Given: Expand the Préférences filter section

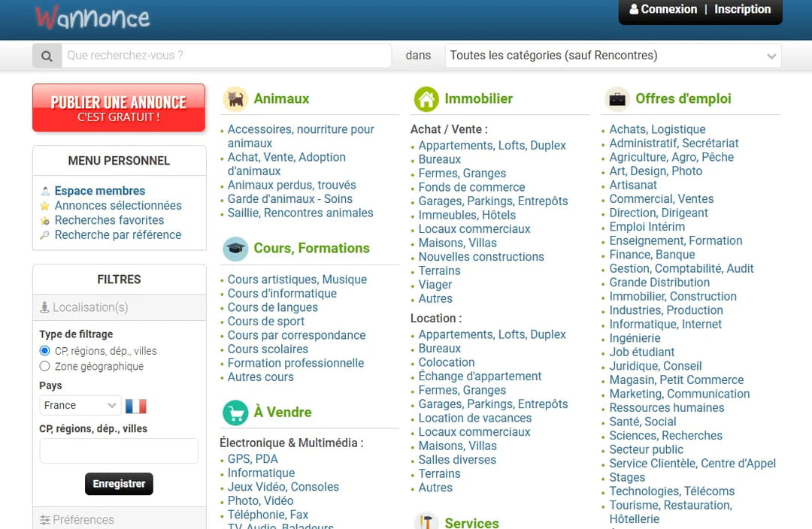Looking at the screenshot, I should click(x=119, y=519).
